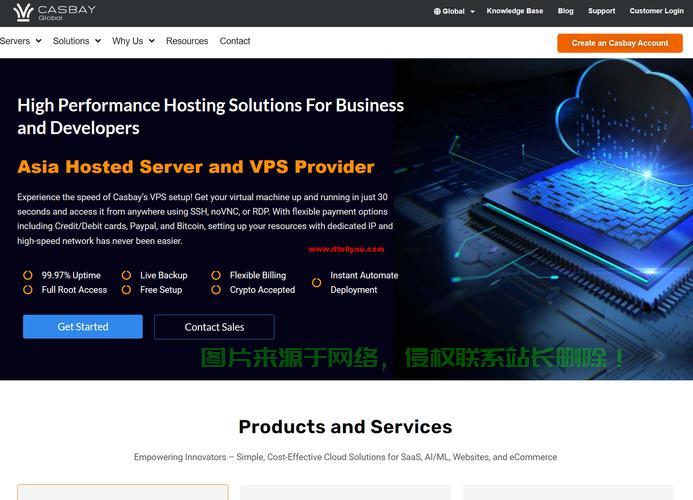
Task: Click the Contact Sales button
Action: (x=214, y=327)
